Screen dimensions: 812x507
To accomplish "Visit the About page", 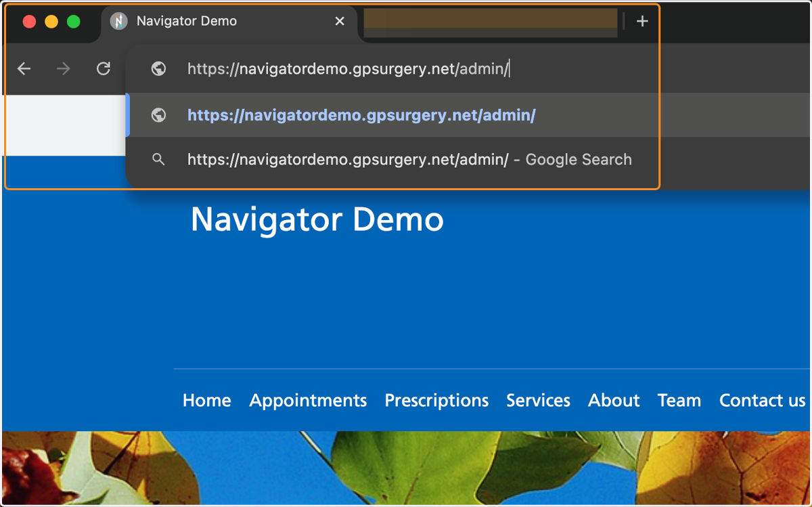I will [x=614, y=400].
